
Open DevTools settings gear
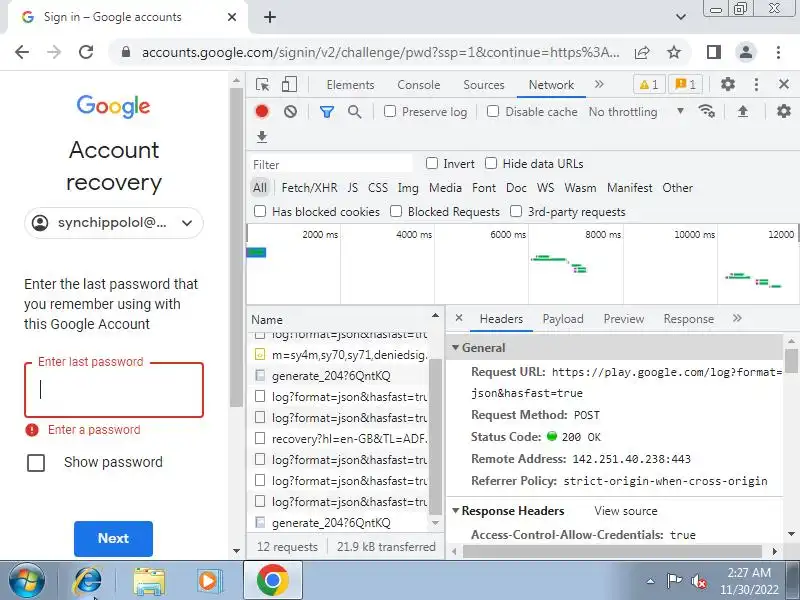point(728,84)
